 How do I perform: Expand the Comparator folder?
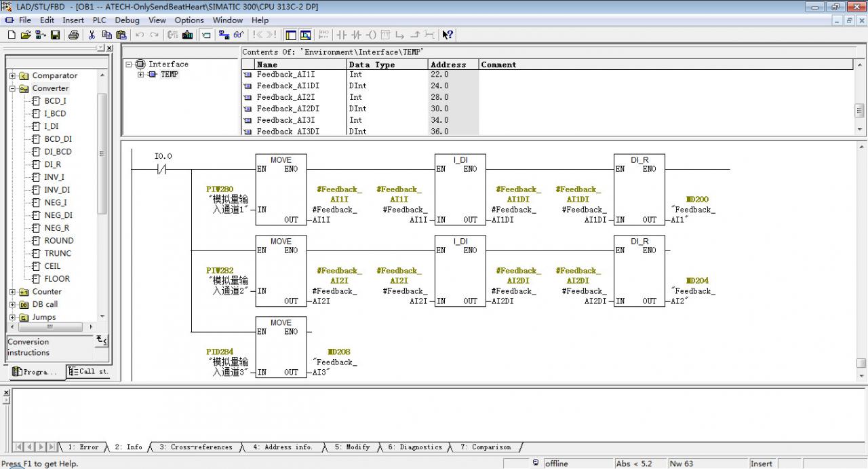point(12,76)
